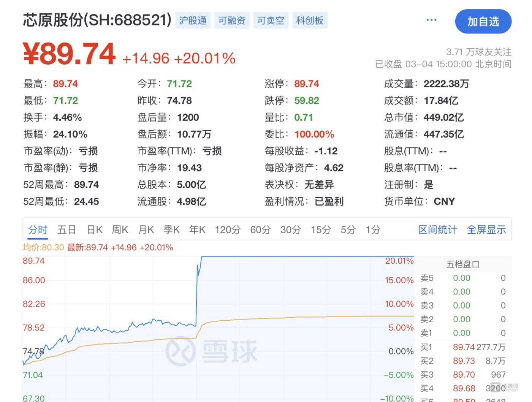Switch to the 周K chart tab
The width and height of the screenshot is (532, 402).
pyautogui.click(x=120, y=230)
